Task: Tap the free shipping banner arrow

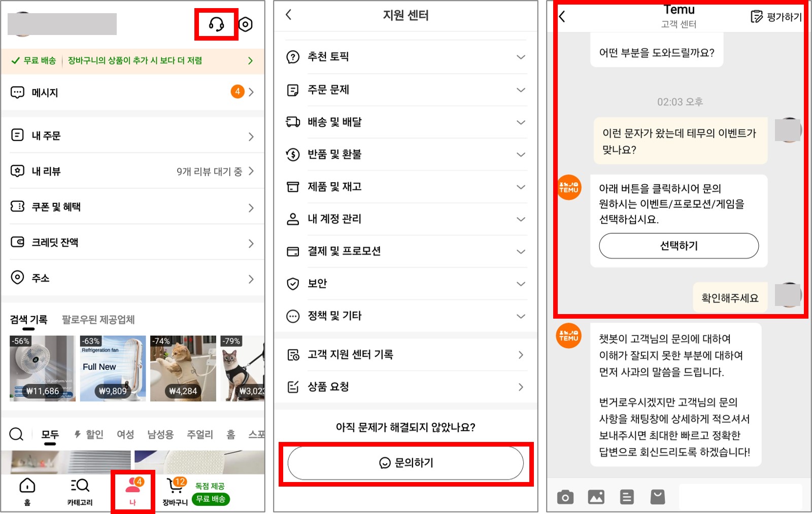Action: click(250, 60)
